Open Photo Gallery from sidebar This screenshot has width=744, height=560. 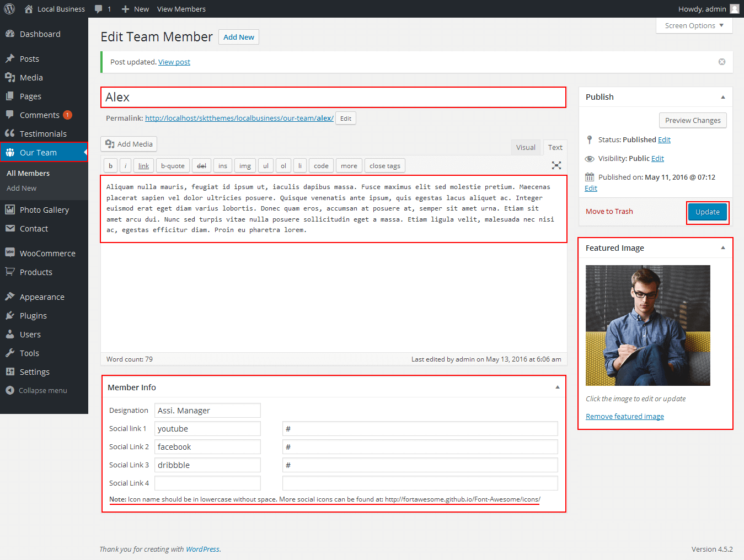pos(44,210)
